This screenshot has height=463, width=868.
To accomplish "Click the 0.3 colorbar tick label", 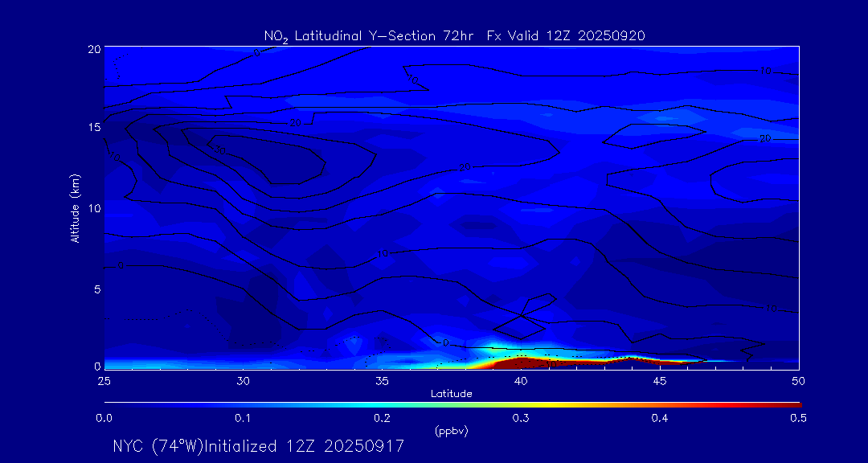I will click(x=521, y=418).
